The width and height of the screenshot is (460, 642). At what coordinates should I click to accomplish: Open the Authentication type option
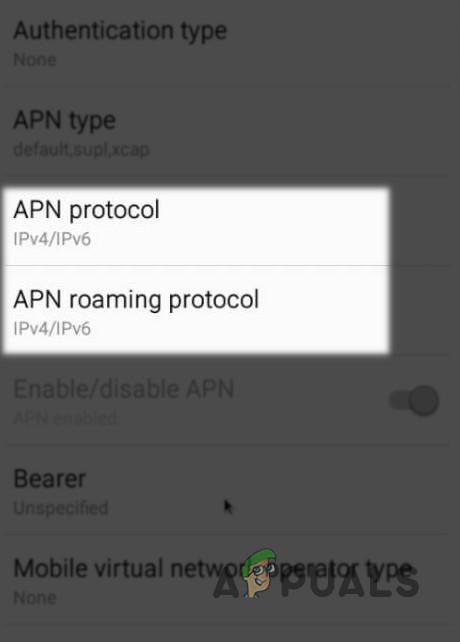230,43
